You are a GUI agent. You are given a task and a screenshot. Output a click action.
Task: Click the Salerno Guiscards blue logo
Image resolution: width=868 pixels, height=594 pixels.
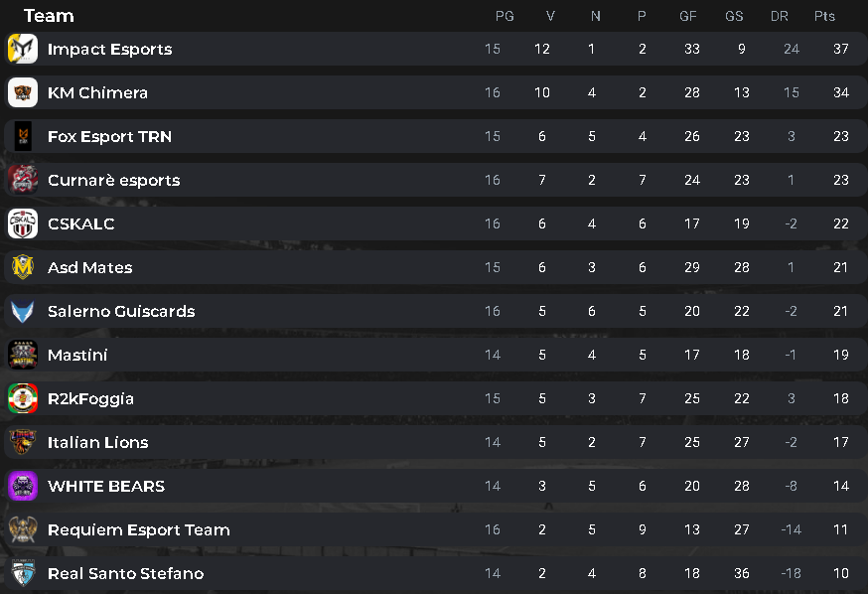click(x=23, y=311)
